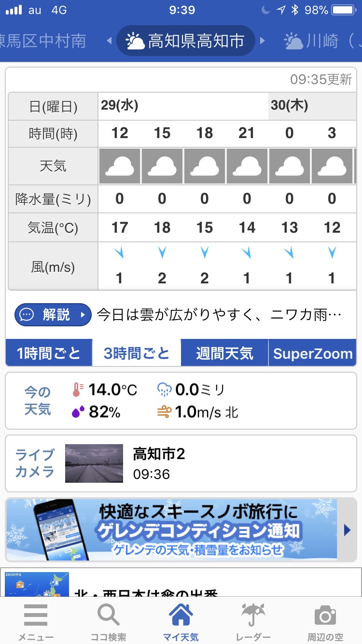The width and height of the screenshot is (362, 644).
Task: Go to next location with right arrow
Action: (263, 41)
